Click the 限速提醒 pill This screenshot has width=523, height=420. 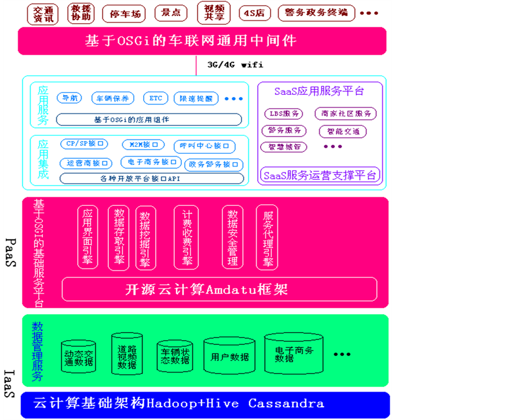pos(195,99)
